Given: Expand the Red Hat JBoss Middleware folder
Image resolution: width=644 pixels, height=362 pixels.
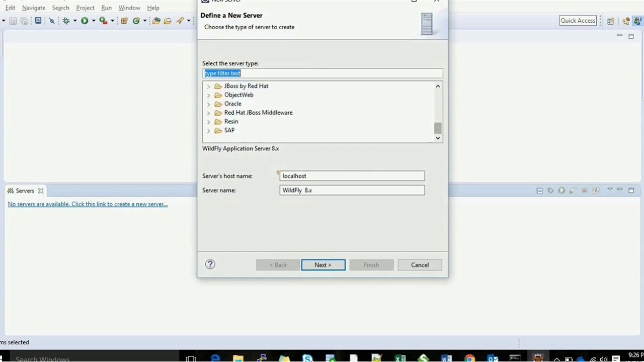Looking at the screenshot, I should pyautogui.click(x=208, y=113).
